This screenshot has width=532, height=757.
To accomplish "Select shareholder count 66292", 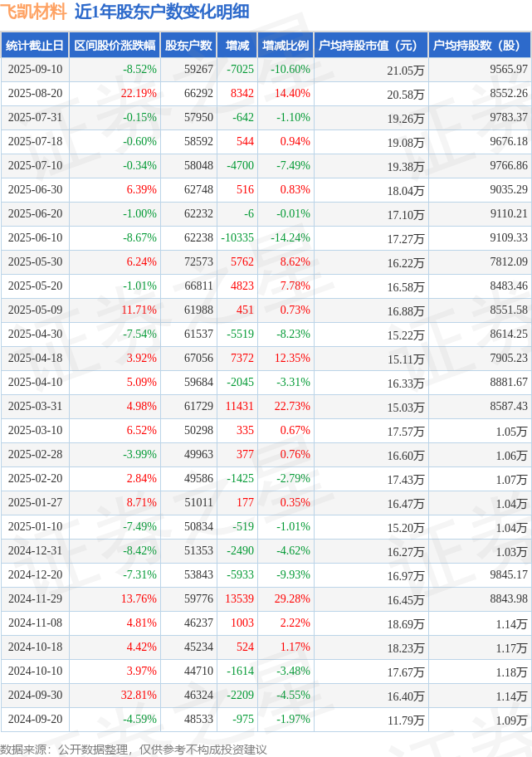I will tap(198, 94).
